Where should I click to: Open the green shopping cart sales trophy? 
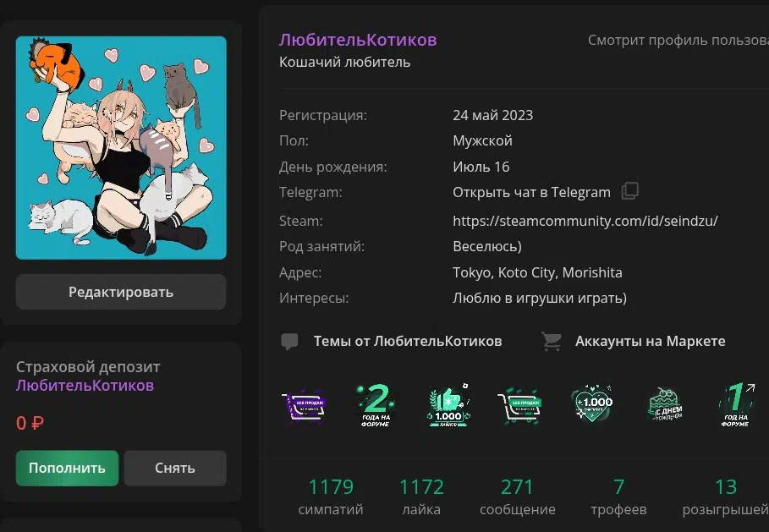[x=519, y=407]
